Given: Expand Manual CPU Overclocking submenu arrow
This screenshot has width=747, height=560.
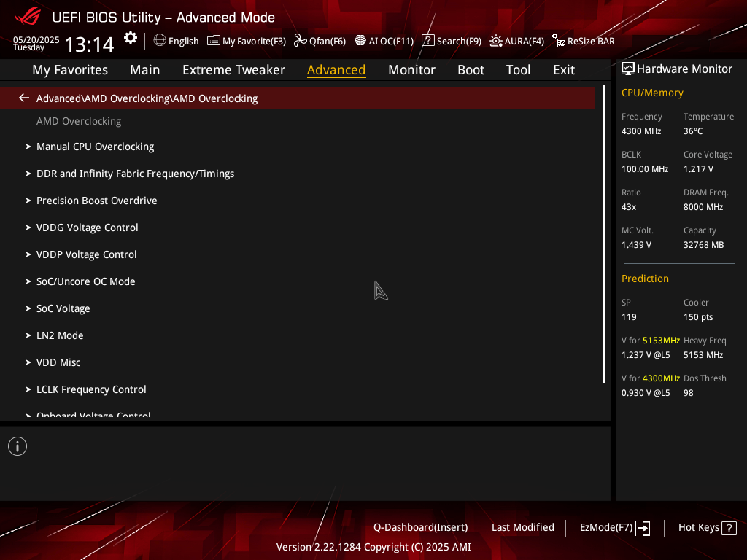Looking at the screenshot, I should point(28,147).
